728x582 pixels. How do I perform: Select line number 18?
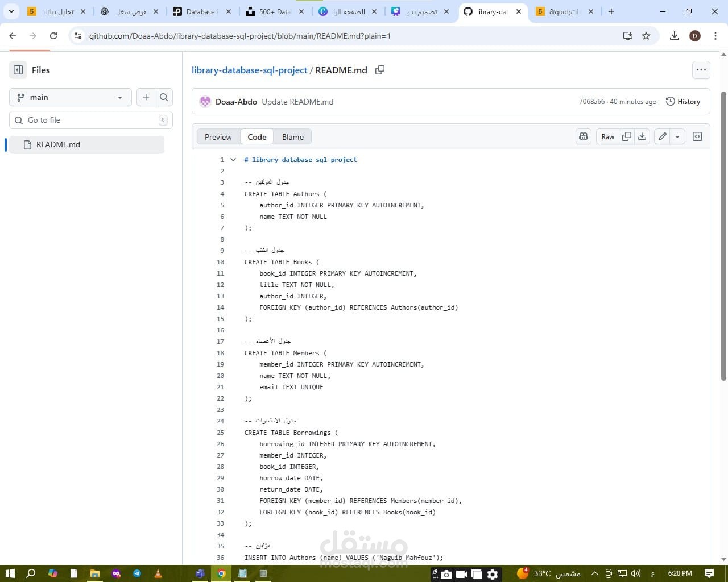point(220,353)
